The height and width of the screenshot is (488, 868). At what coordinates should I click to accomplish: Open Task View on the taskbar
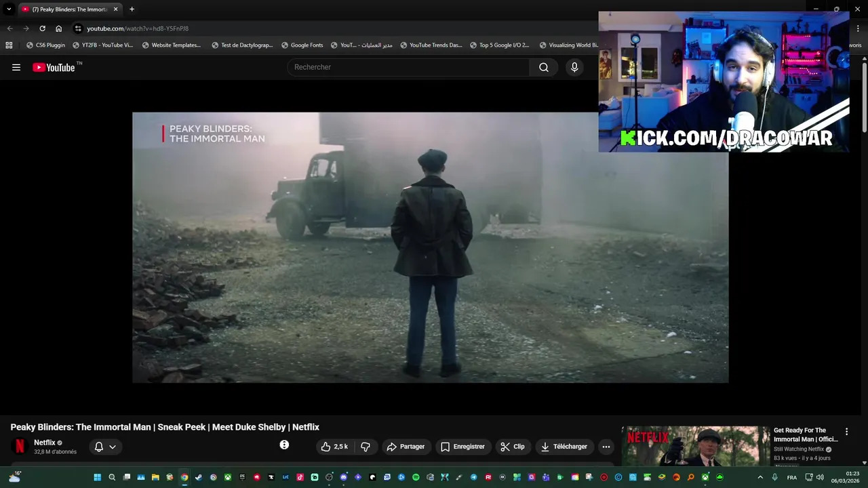127,477
